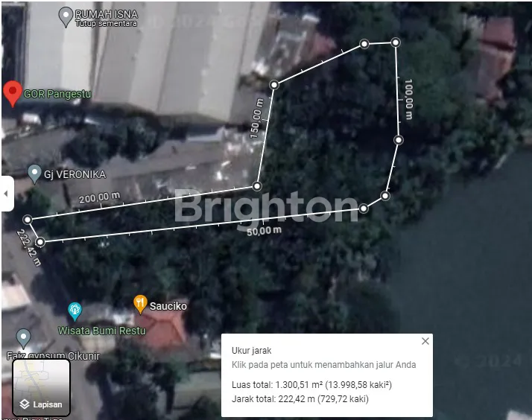
Task: Select the Faiz gypsum Cikunir pin
Action: 23,338
